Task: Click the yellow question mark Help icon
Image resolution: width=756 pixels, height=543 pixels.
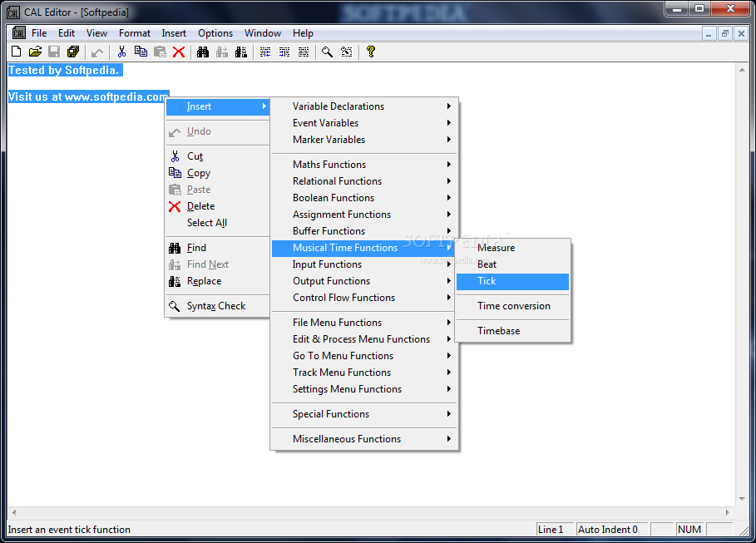Action: click(371, 52)
